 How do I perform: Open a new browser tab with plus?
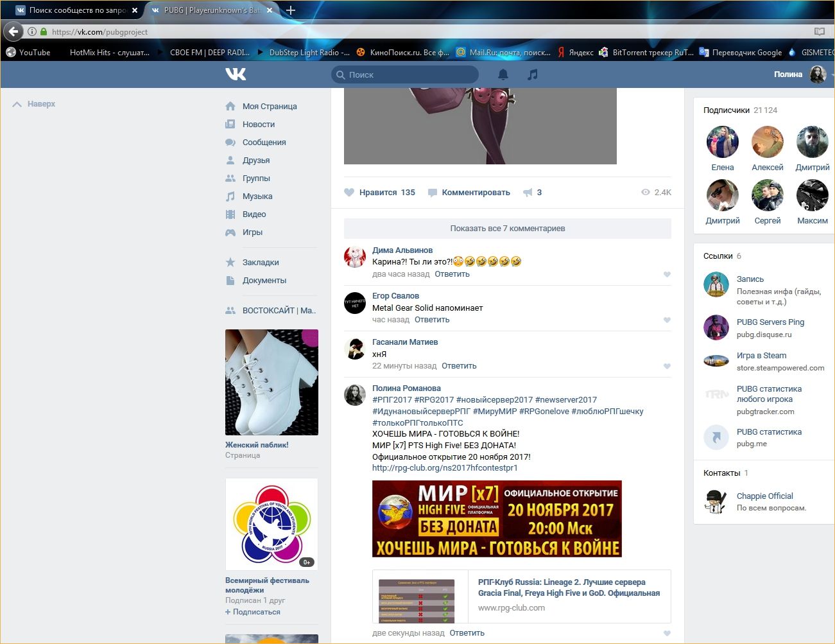291,10
